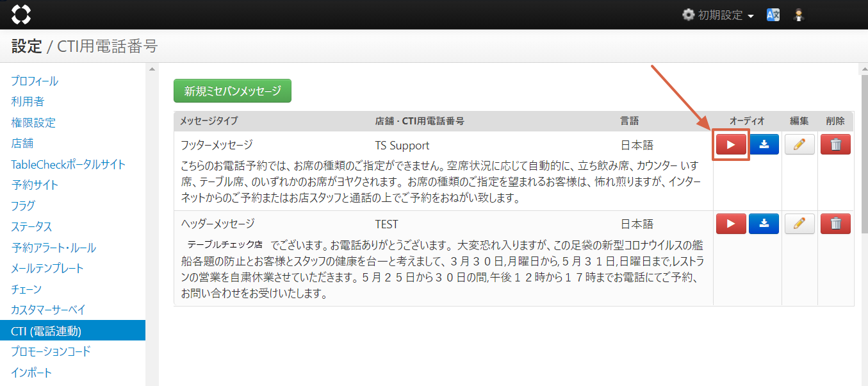
Task: Delete the ヘッダーメッセージ row
Action: pyautogui.click(x=835, y=224)
